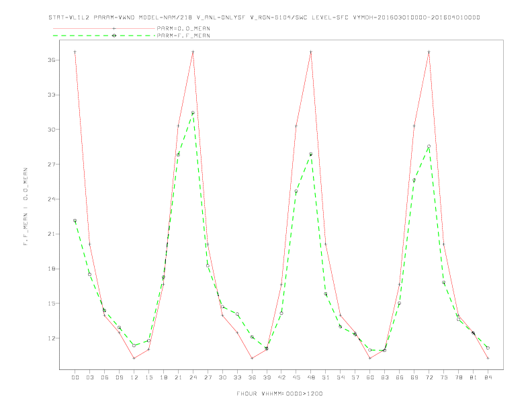Click the x-axis tick label 48

[311, 377]
